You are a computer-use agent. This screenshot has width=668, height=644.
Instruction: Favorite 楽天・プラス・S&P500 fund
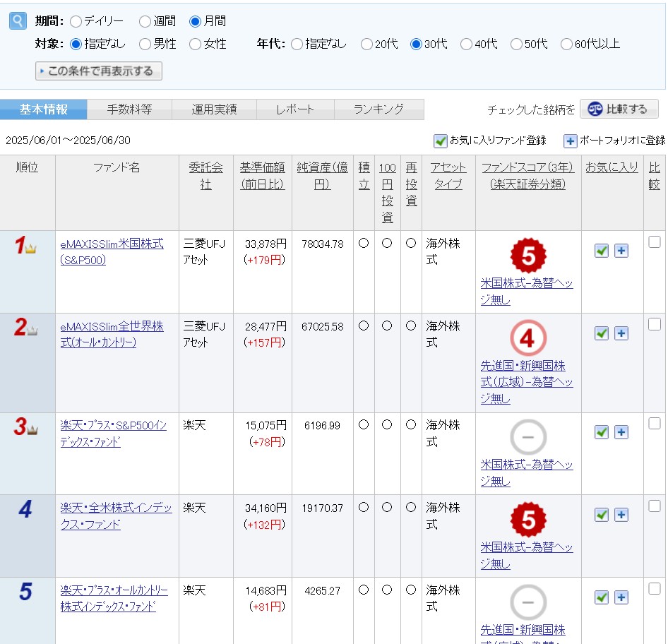click(x=601, y=432)
